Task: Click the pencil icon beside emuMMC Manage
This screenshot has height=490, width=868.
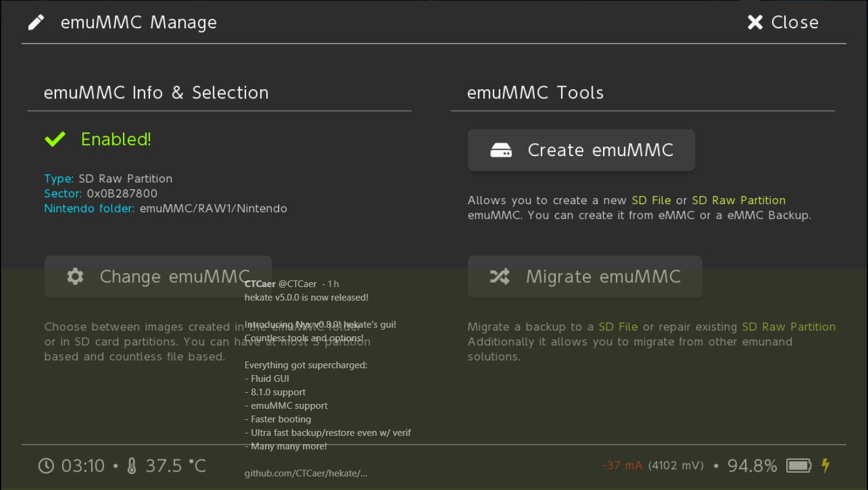Action: click(36, 23)
